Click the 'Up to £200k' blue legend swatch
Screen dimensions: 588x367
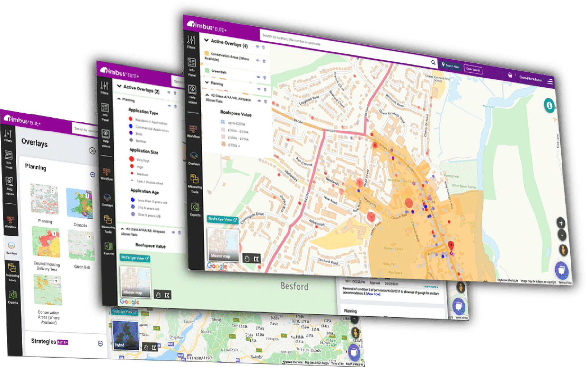(223, 122)
